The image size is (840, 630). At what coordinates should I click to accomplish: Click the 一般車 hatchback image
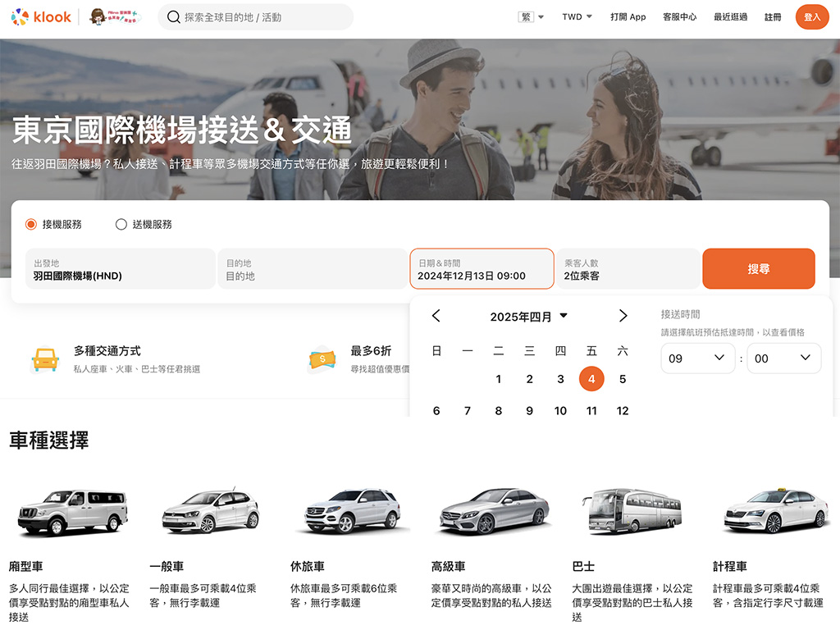click(211, 510)
